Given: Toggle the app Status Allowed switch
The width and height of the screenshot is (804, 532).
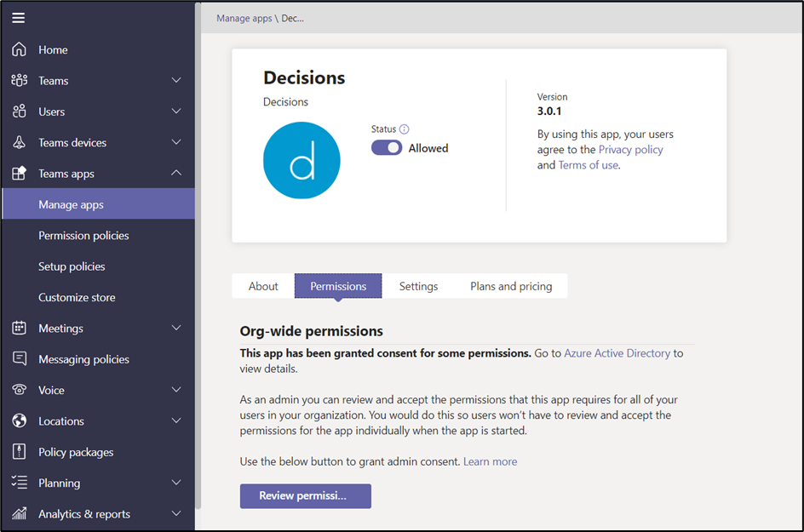Looking at the screenshot, I should (387, 148).
